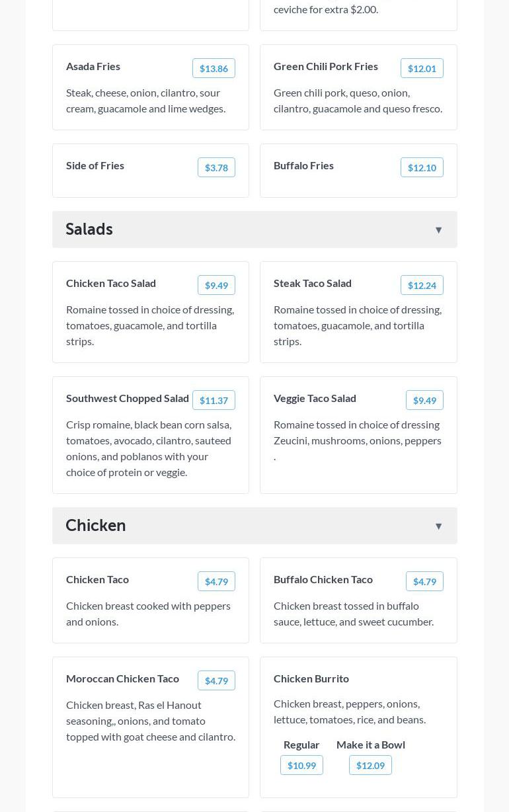Screen dimensions: 509x812
Task: Collapse the Chicken section arrow
Action: pos(438,526)
